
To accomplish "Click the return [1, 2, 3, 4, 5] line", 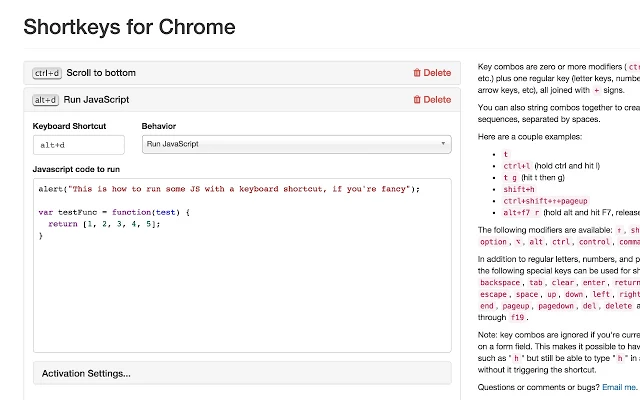I will pos(104,224).
